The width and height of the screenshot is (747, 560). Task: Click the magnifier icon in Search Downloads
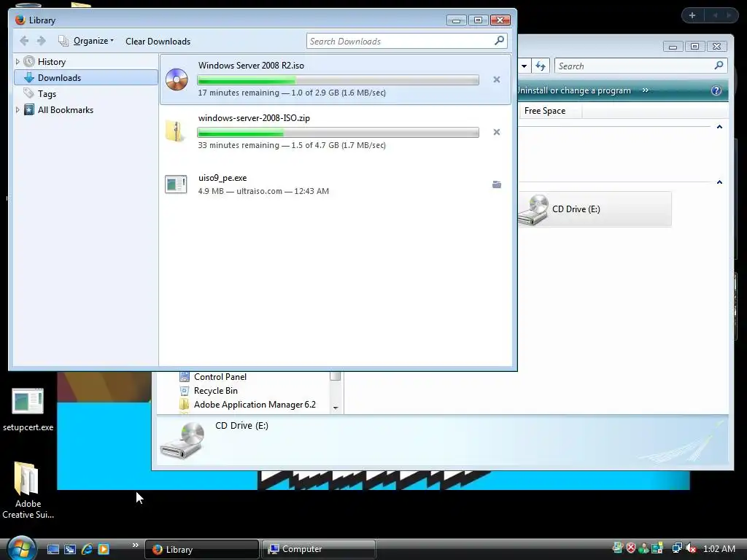(x=499, y=41)
